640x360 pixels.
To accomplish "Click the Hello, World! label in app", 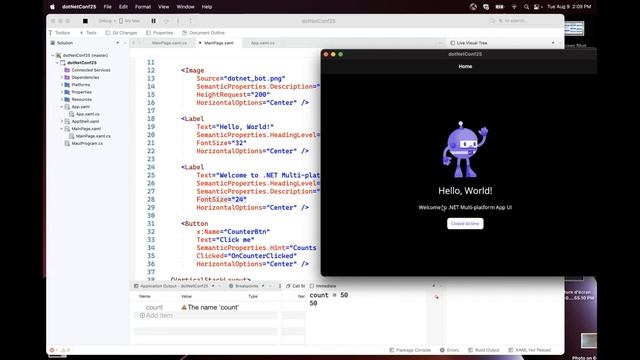I will coord(465,191).
